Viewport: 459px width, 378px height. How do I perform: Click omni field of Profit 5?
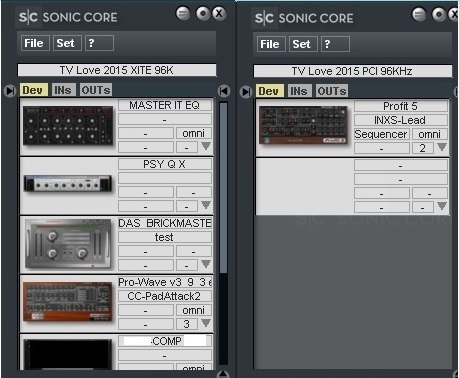[x=430, y=134]
